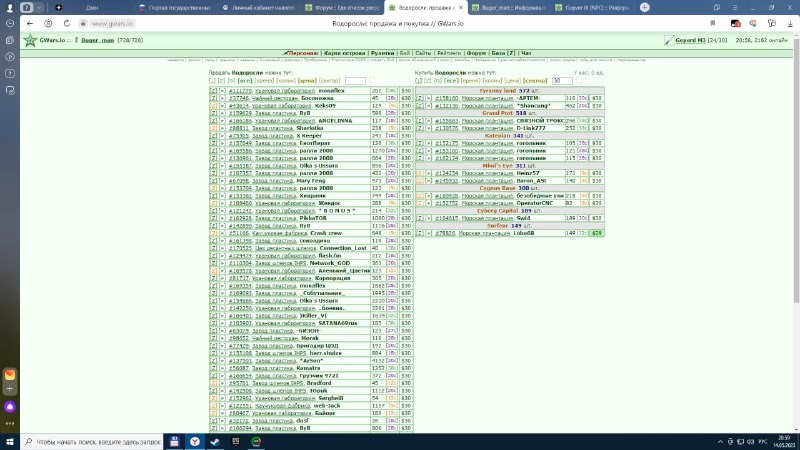
Task: Open Чат menu item
Action: [x=526, y=53]
